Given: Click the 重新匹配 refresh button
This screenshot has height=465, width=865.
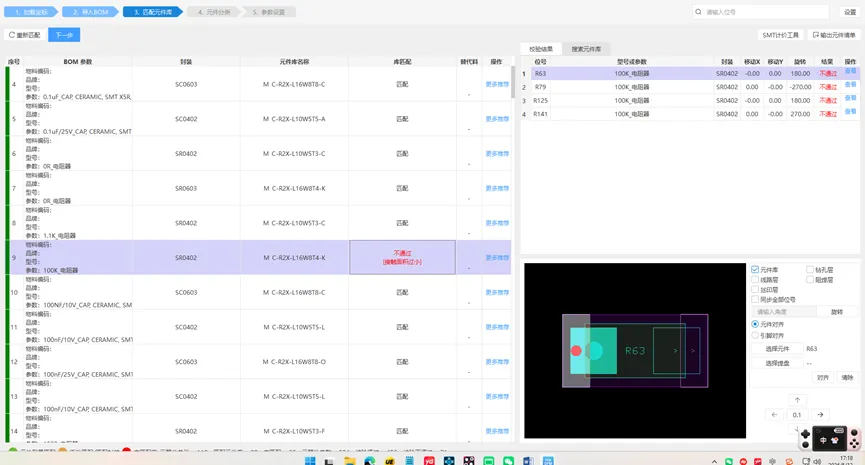Looking at the screenshot, I should point(25,35).
